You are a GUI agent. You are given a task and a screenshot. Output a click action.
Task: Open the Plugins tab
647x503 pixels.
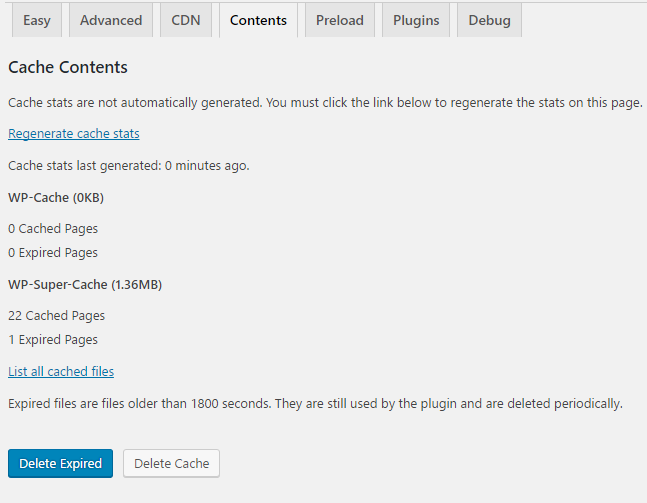tap(415, 20)
